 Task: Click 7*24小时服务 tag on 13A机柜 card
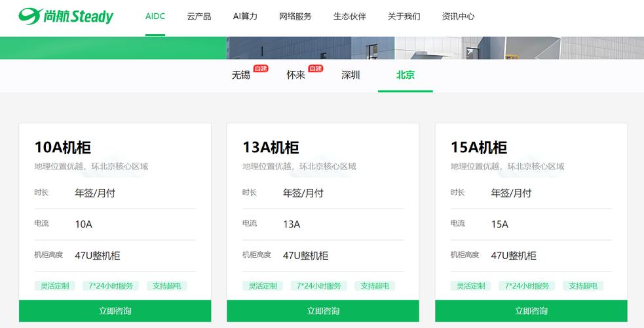click(318, 285)
